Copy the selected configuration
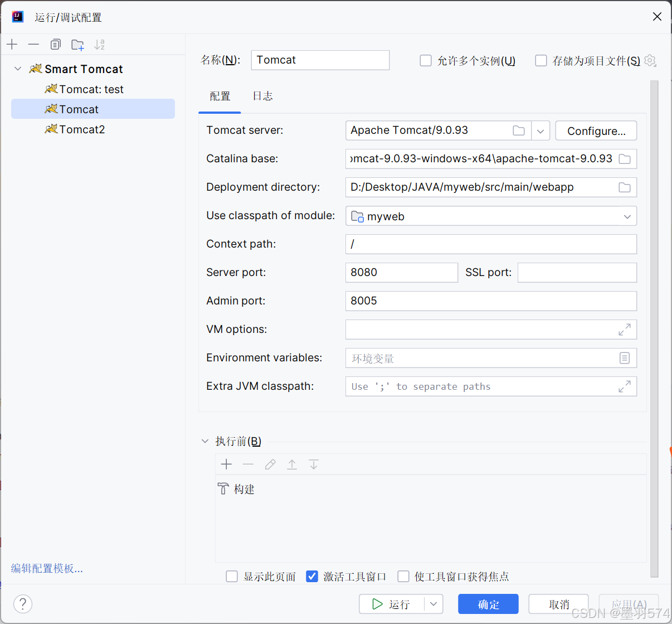 pos(55,44)
